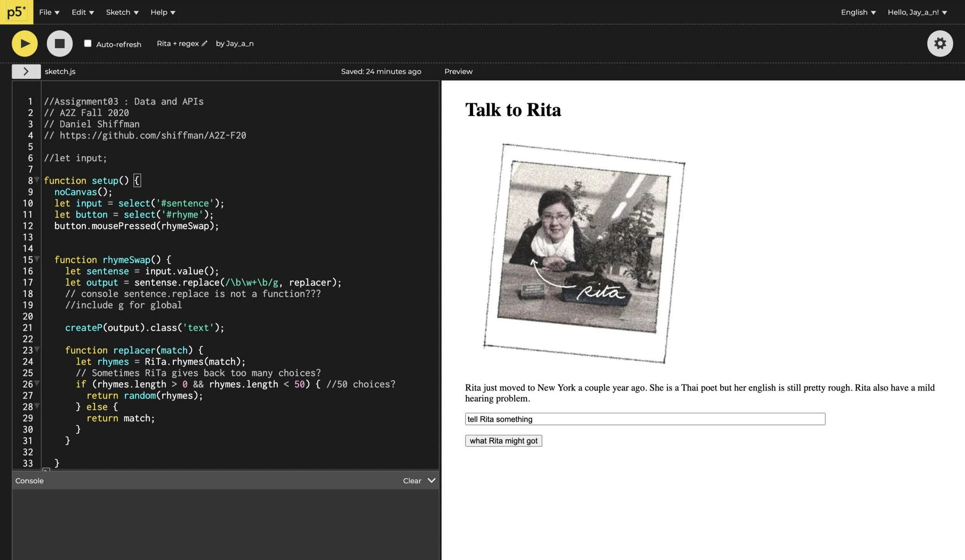The height and width of the screenshot is (560, 965).
Task: Open the Help menu
Action: click(x=163, y=12)
